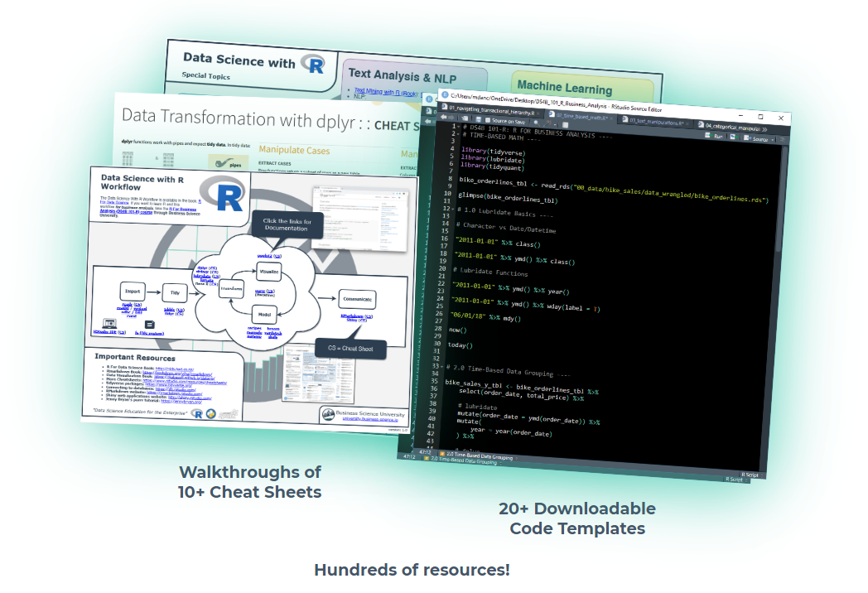Click the back navigation arrow in RStudio editor
Image resolution: width=868 pixels, height=593 pixels.
tap(444, 118)
